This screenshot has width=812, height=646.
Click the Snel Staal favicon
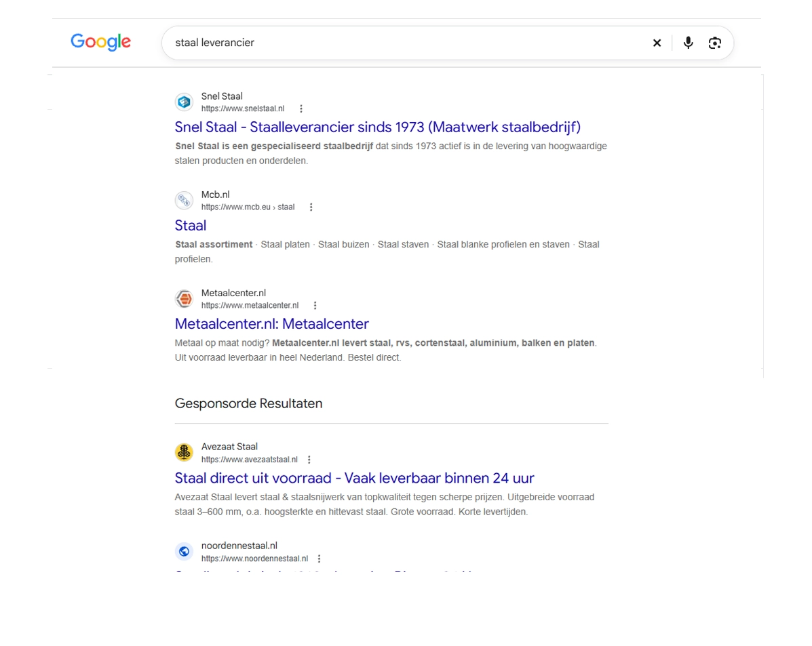pyautogui.click(x=184, y=102)
